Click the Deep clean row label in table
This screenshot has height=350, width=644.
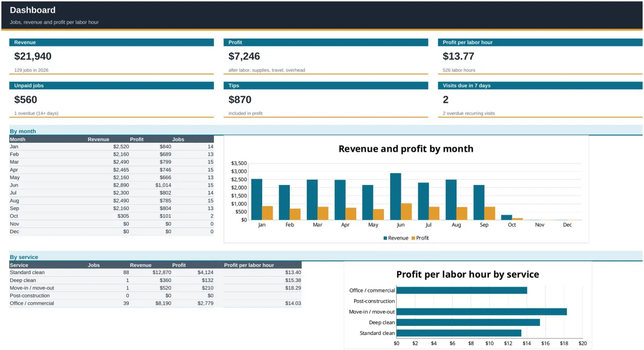(x=23, y=280)
